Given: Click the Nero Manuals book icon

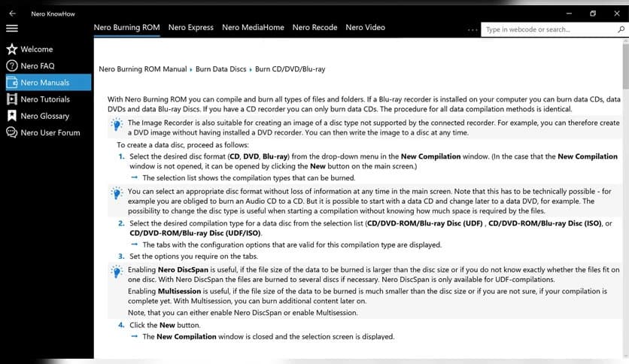Looking at the screenshot, I should [x=12, y=83].
